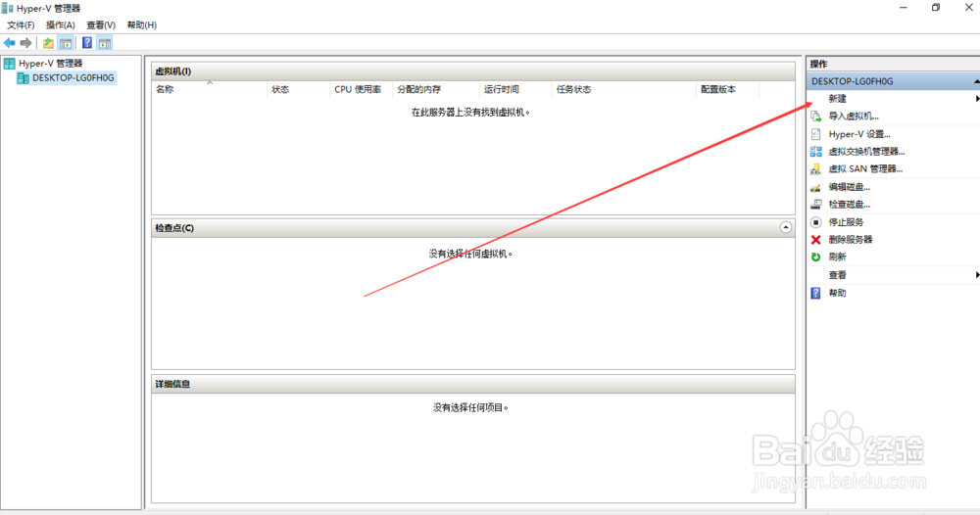Screen dimensions: 980x515
Task: Click the 导入虚拟机 icon
Action: (815, 117)
